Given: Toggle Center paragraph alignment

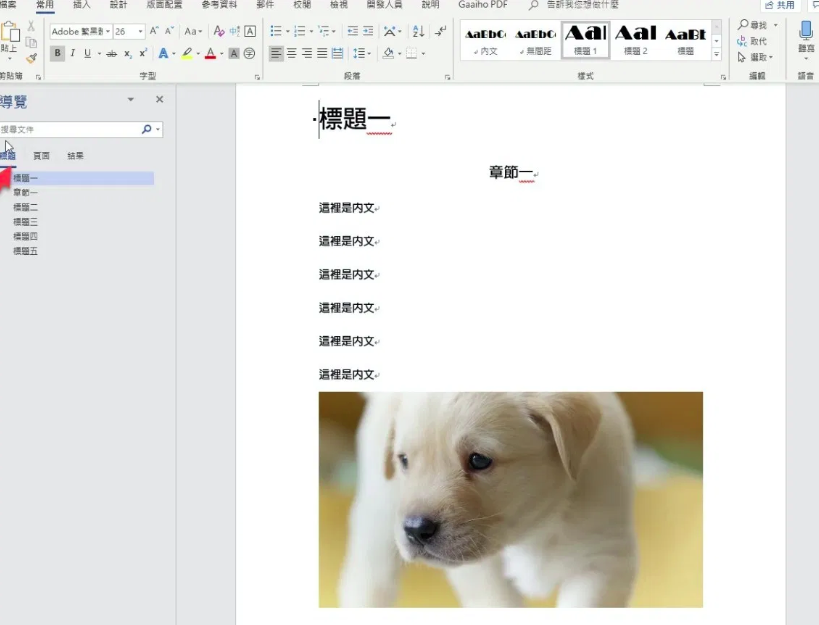Looking at the screenshot, I should pyautogui.click(x=291, y=53).
